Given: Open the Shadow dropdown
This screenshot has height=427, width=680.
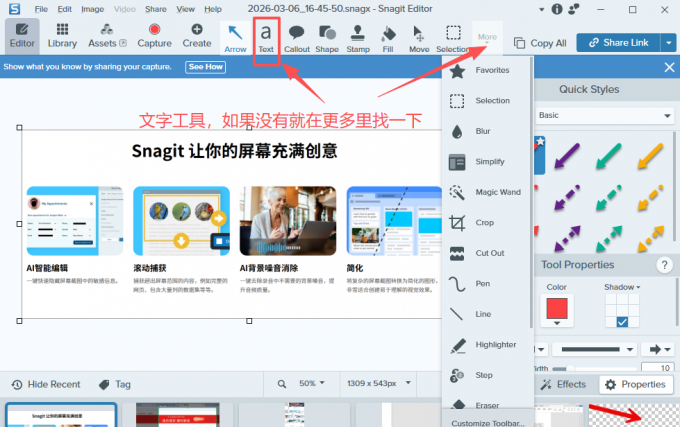Looking at the screenshot, I should coord(622,287).
